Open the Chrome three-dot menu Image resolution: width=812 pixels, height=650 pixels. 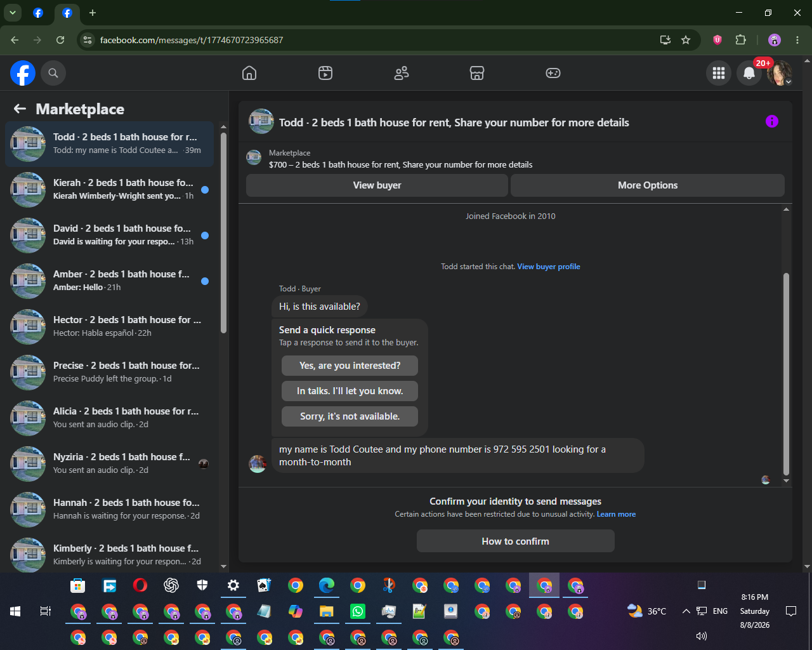[797, 40]
